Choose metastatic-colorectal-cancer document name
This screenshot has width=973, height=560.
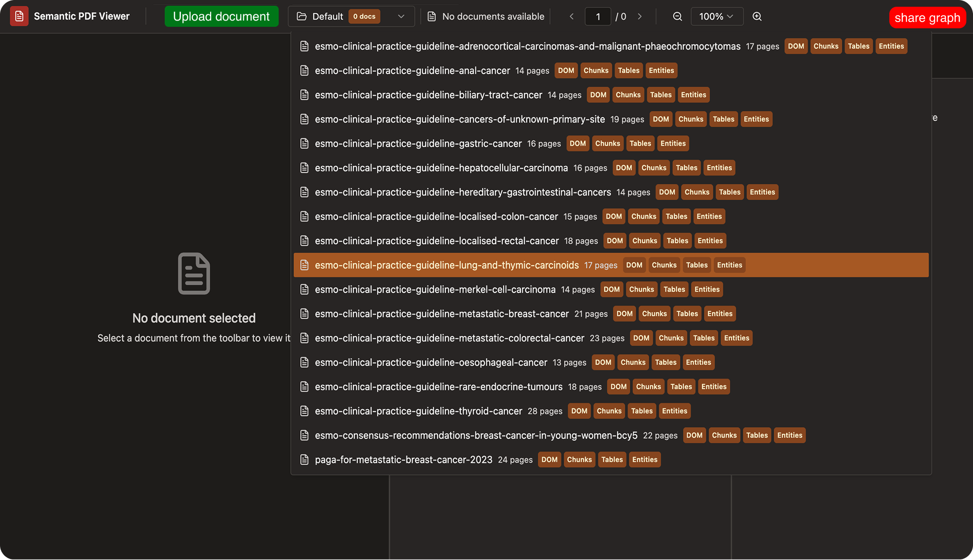click(x=450, y=338)
